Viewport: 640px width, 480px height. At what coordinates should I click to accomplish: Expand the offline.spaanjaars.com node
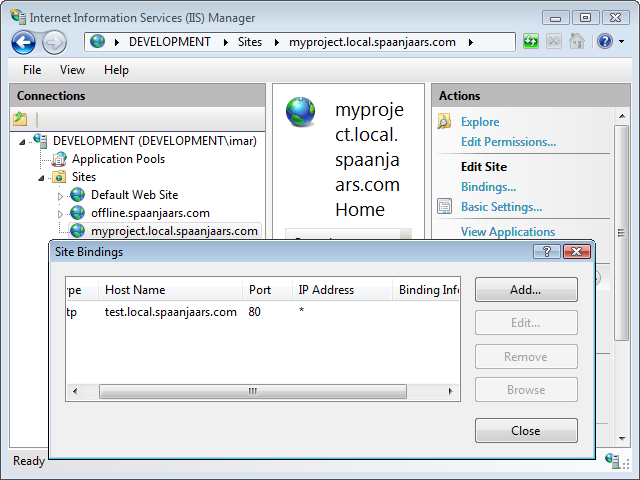(x=60, y=214)
